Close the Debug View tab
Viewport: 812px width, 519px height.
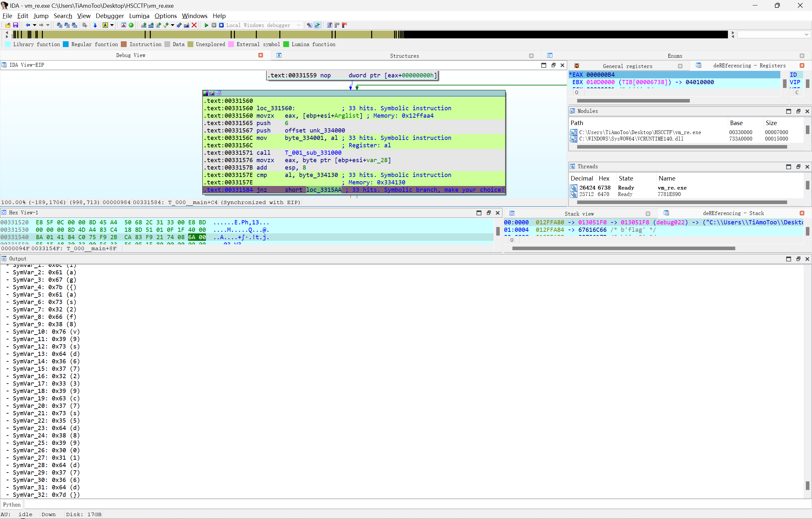pos(261,55)
